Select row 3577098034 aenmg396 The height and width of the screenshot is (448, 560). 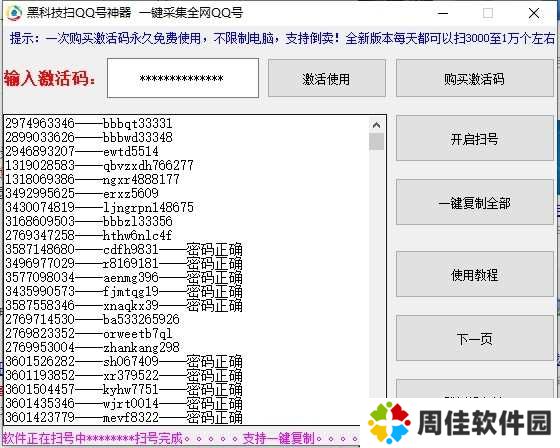(x=124, y=277)
